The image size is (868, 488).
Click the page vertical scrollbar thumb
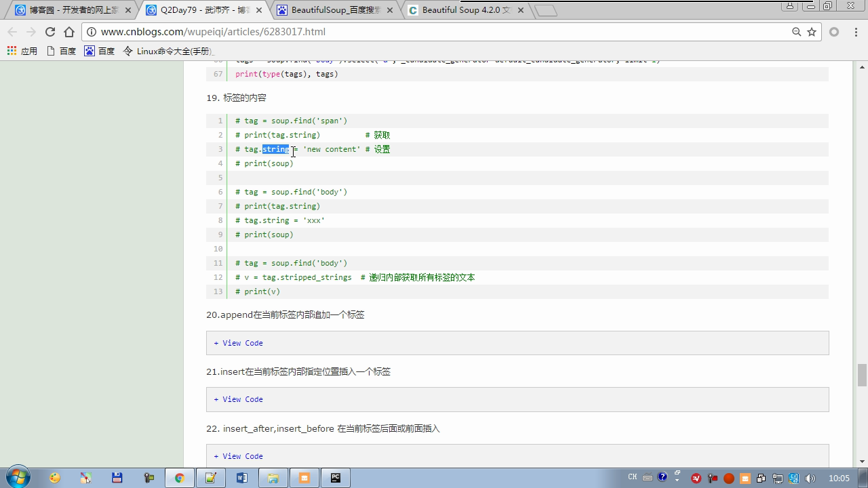862,374
